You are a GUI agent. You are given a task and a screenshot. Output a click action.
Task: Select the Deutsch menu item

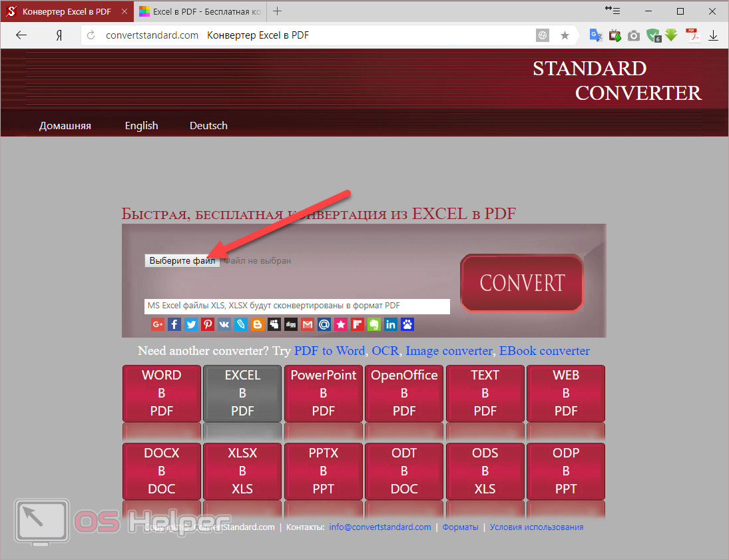tap(208, 126)
